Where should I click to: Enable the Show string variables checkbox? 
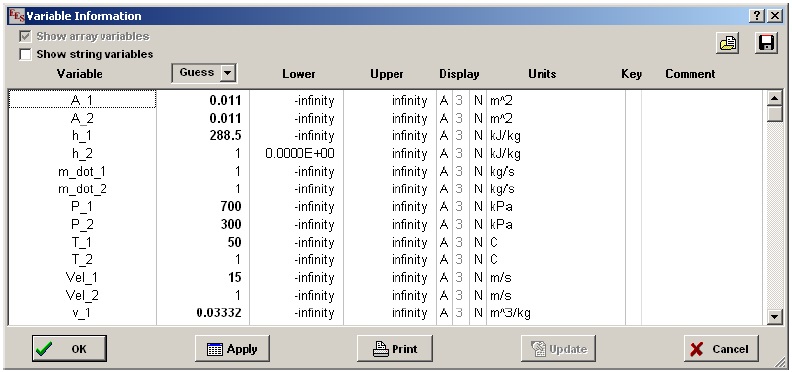click(25, 54)
